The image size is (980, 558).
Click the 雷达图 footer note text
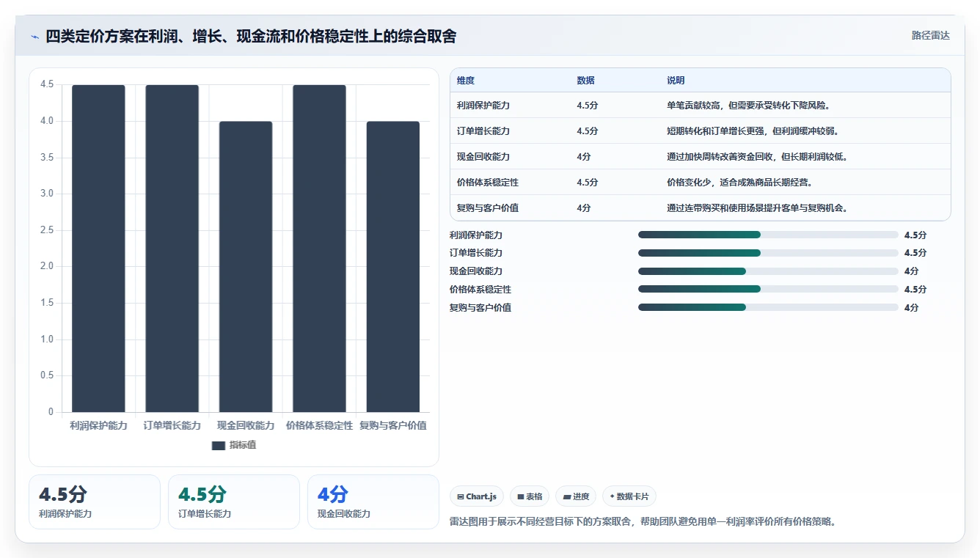click(x=643, y=522)
